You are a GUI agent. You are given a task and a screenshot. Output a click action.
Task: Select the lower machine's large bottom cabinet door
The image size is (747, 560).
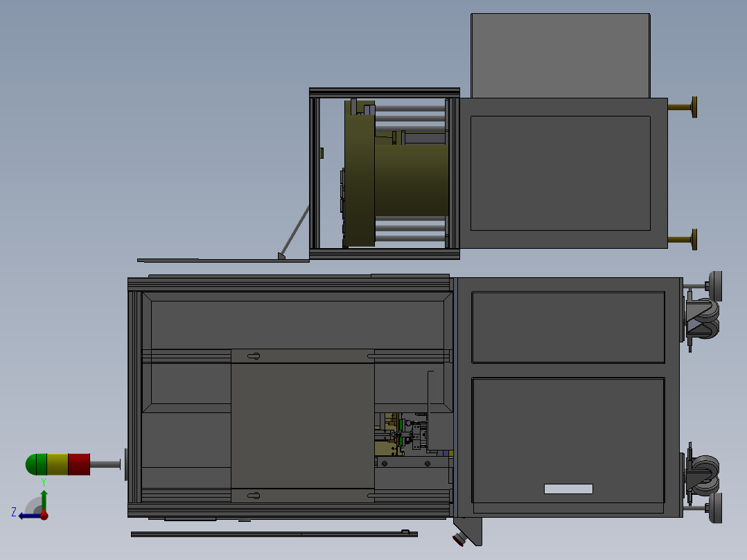[x=568, y=440]
